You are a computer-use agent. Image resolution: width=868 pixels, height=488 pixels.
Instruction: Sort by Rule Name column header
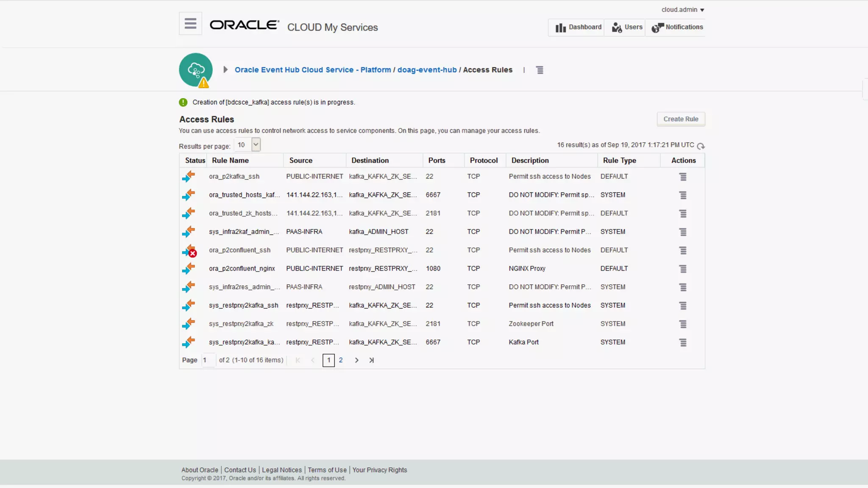pos(230,160)
